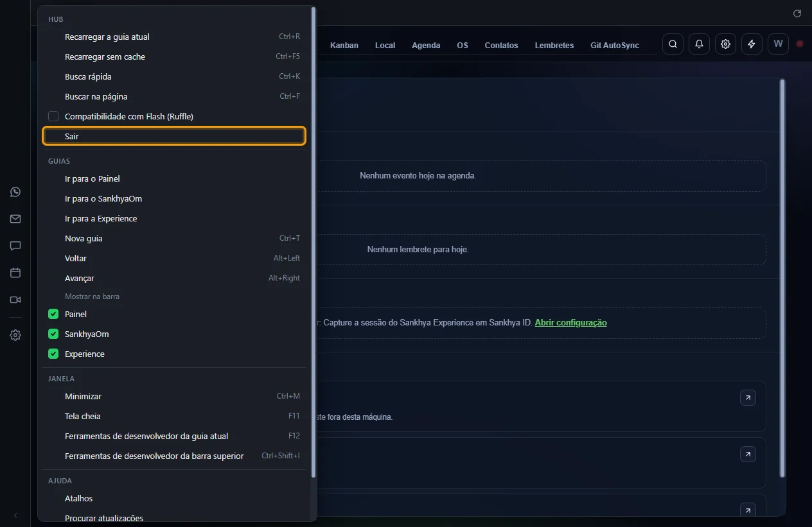812x527 pixels.
Task: Open the mail icon in sidebar
Action: [15, 219]
